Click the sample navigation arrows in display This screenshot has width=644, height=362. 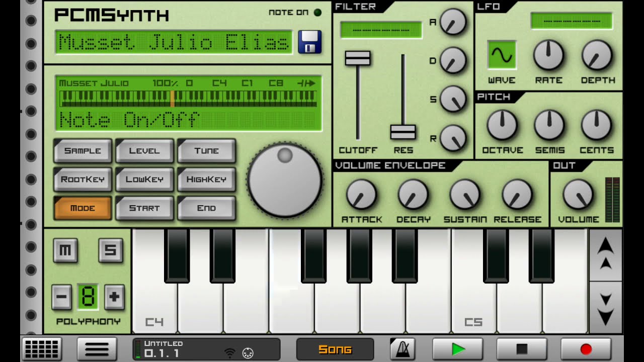click(306, 83)
